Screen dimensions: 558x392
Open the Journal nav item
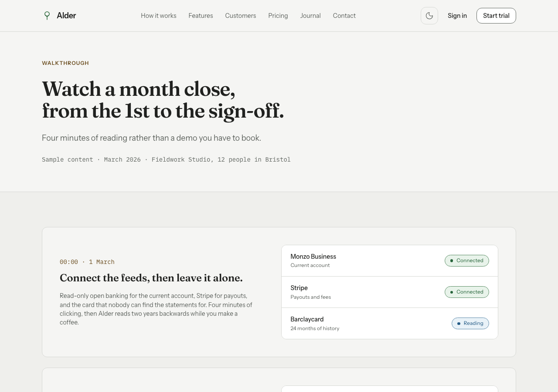tap(310, 16)
